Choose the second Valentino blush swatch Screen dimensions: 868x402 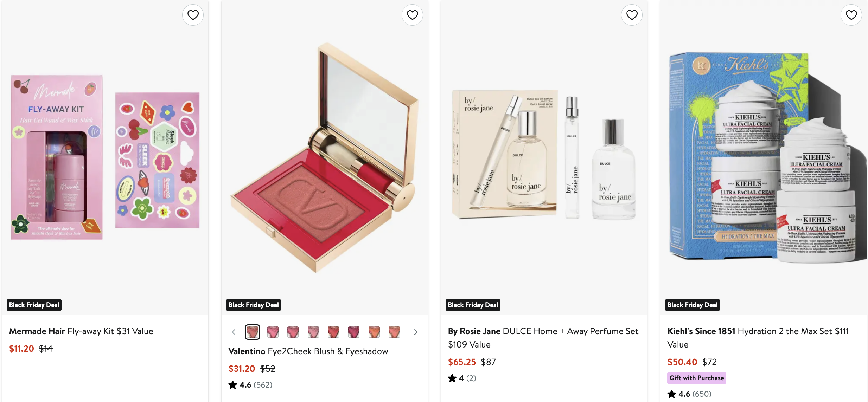click(x=273, y=332)
